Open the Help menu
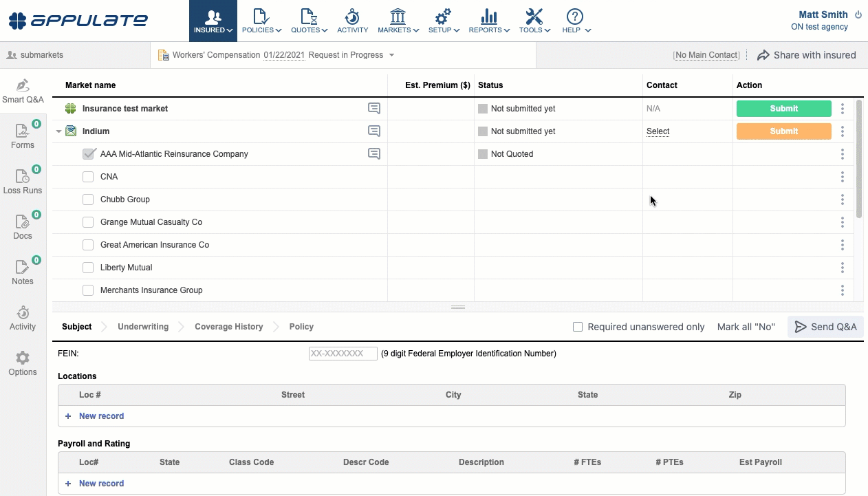Viewport: 868px width, 496px height. pos(576,21)
